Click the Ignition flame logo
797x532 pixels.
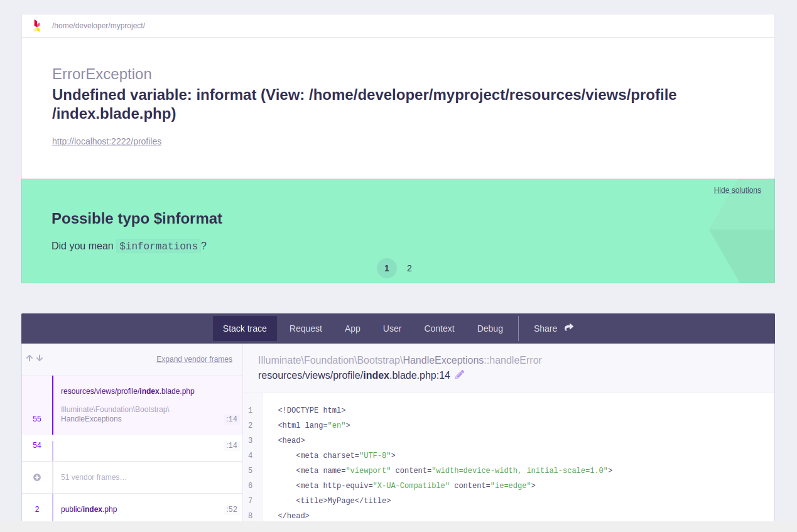tap(37, 26)
